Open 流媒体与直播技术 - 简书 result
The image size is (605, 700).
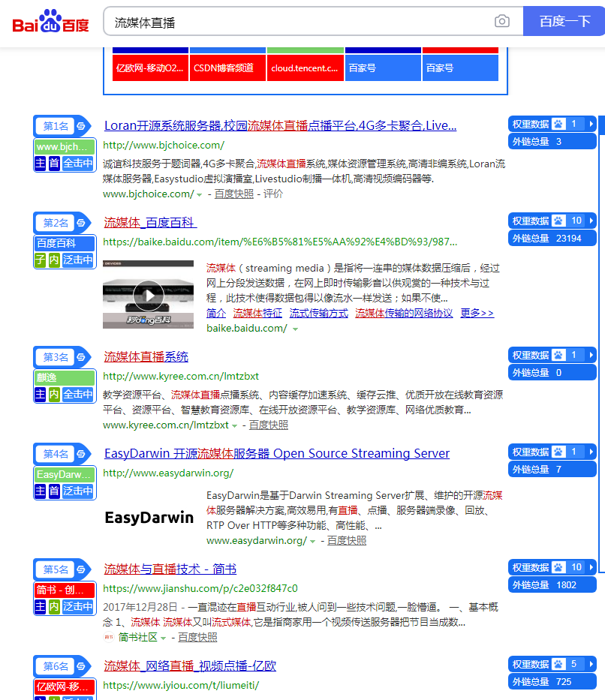pyautogui.click(x=170, y=569)
